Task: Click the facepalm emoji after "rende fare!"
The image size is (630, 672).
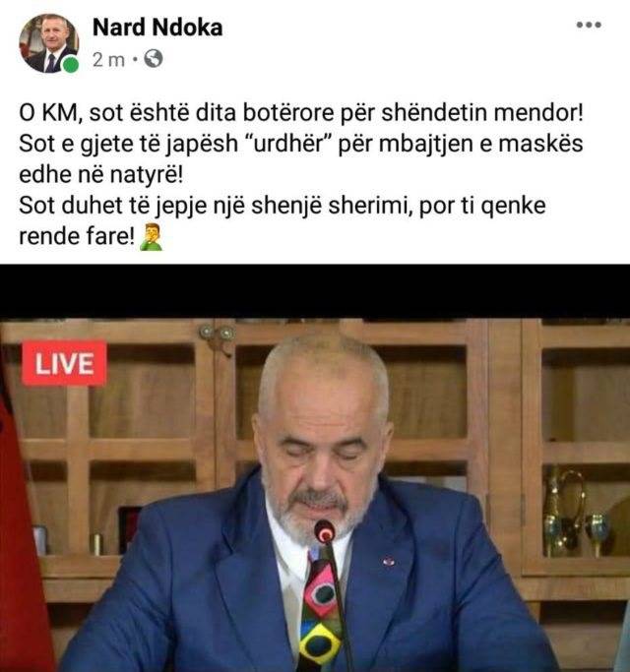Action: tap(152, 236)
